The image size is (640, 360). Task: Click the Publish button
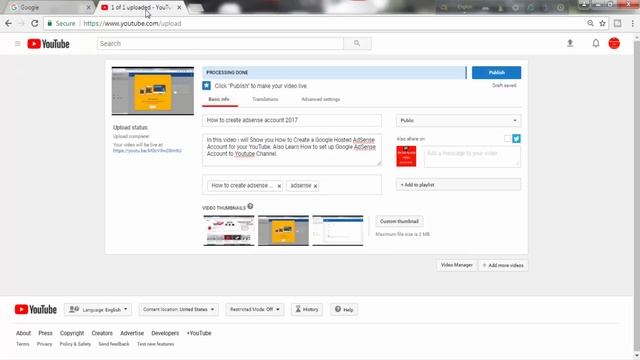coord(496,72)
